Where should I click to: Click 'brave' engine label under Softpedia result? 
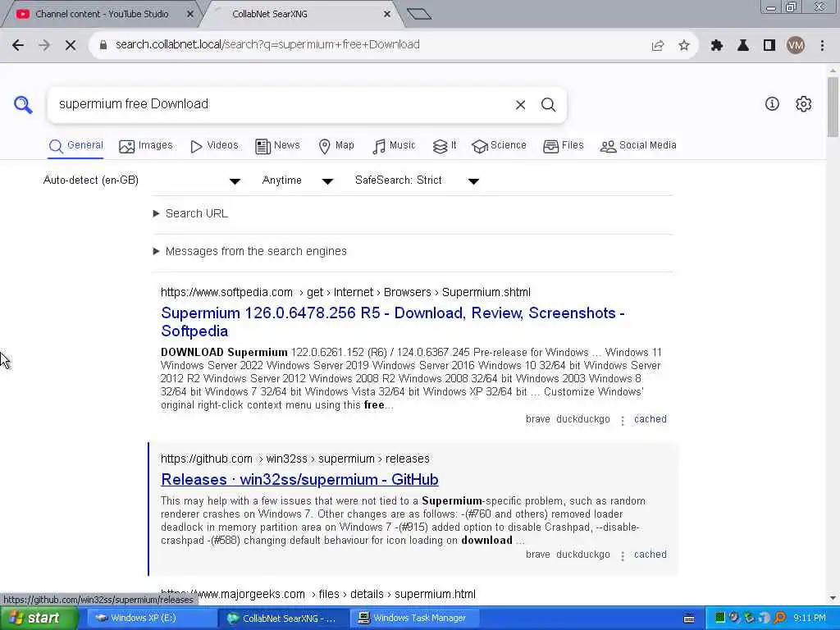(x=538, y=419)
